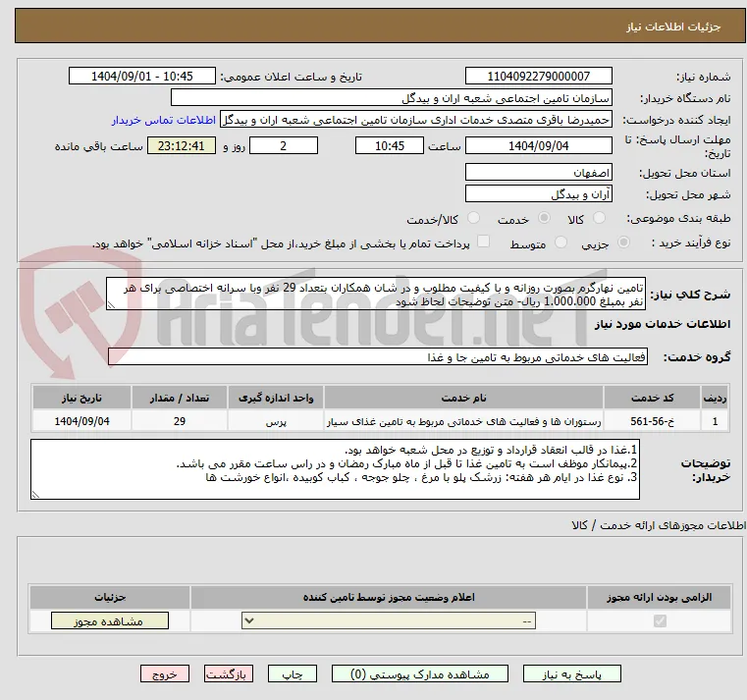Click the response deadline date 1404/09/04 field
This screenshot has height=700, width=747.
point(539,145)
